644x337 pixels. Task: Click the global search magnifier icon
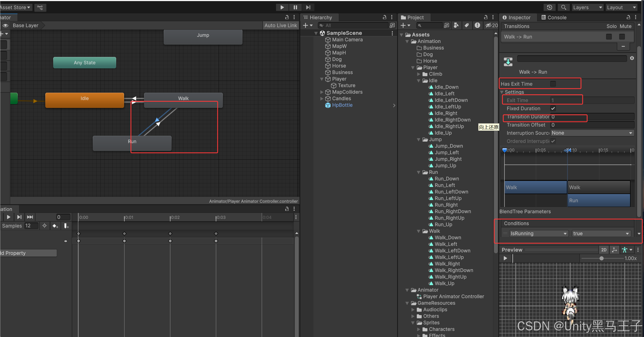tap(564, 7)
